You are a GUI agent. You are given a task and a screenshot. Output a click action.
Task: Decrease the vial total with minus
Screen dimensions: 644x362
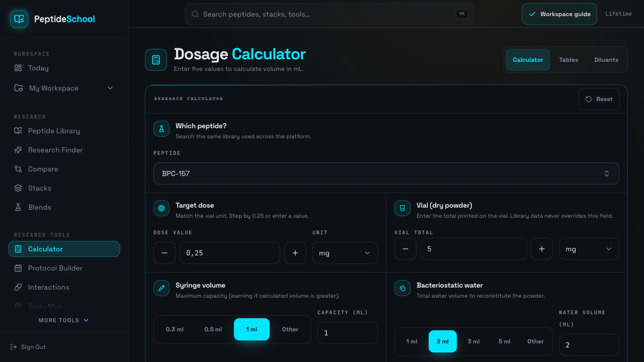(406, 249)
